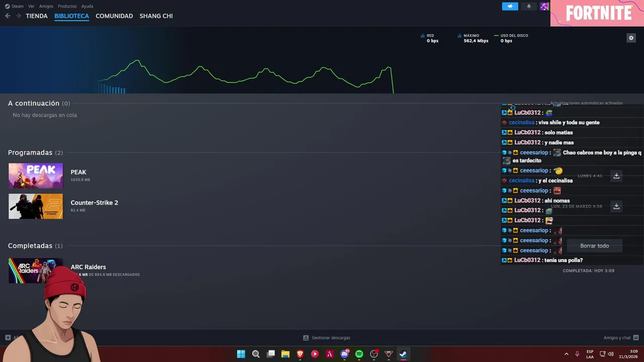Click the COMPLETADA: HOY 3:09 status text
This screenshot has width=644, height=362.
(x=589, y=270)
